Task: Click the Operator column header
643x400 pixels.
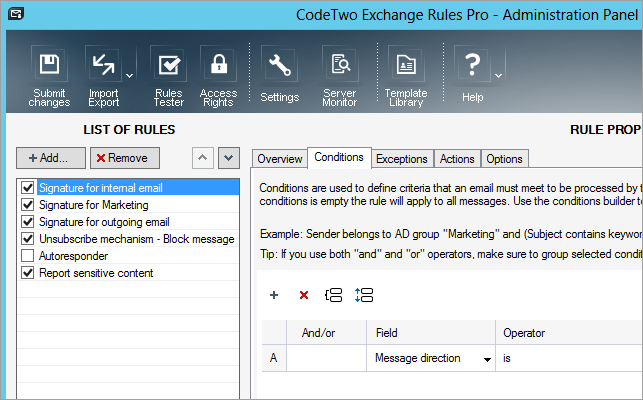Action: coord(569,333)
